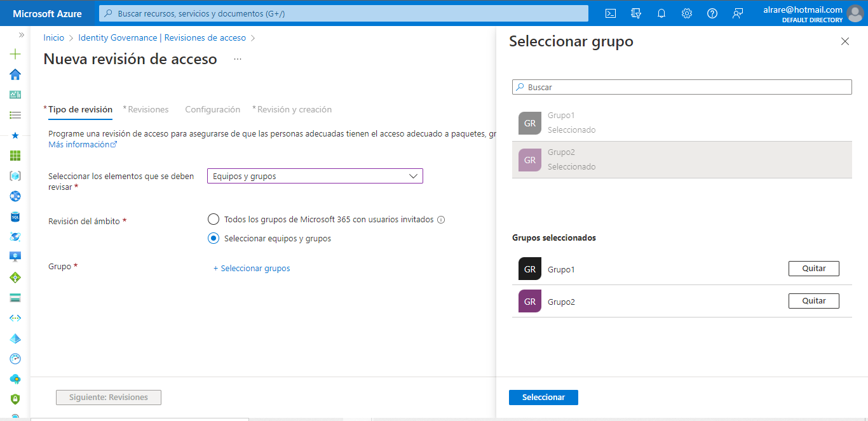Click the Seleccionar button in the panel
Image resolution: width=868 pixels, height=421 pixels.
tap(543, 397)
